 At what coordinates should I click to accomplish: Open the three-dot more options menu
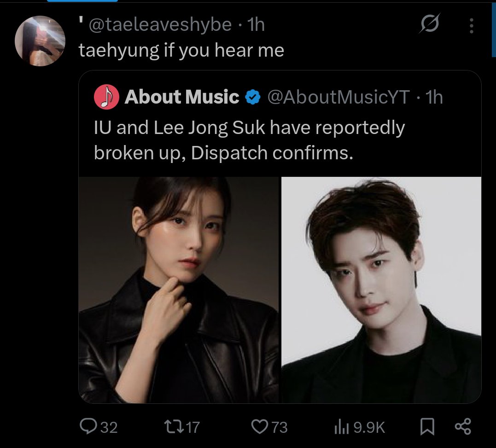tap(471, 26)
